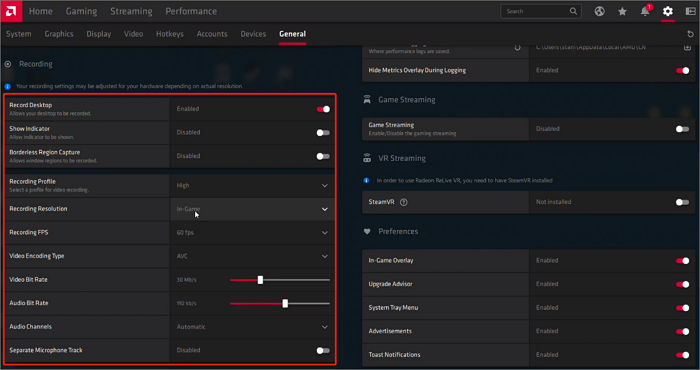Click the search magnifier icon
Screen dimensions: 700x370
[573, 11]
